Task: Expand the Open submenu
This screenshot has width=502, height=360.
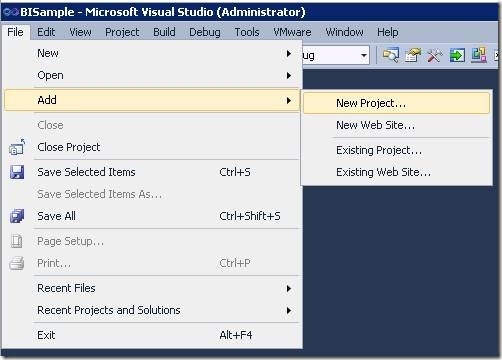Action: [x=152, y=75]
